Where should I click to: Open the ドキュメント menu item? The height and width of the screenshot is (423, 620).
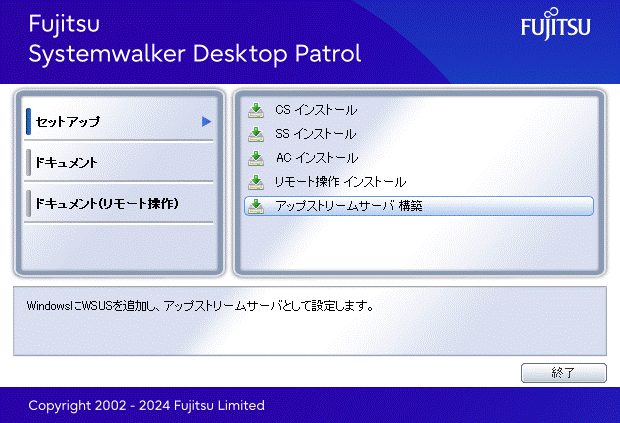(x=119, y=162)
